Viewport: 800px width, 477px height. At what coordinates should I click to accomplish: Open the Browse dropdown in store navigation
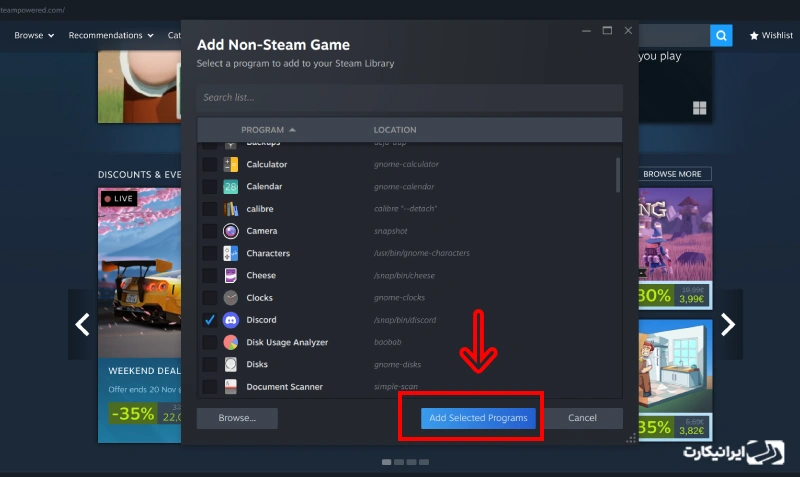34,36
